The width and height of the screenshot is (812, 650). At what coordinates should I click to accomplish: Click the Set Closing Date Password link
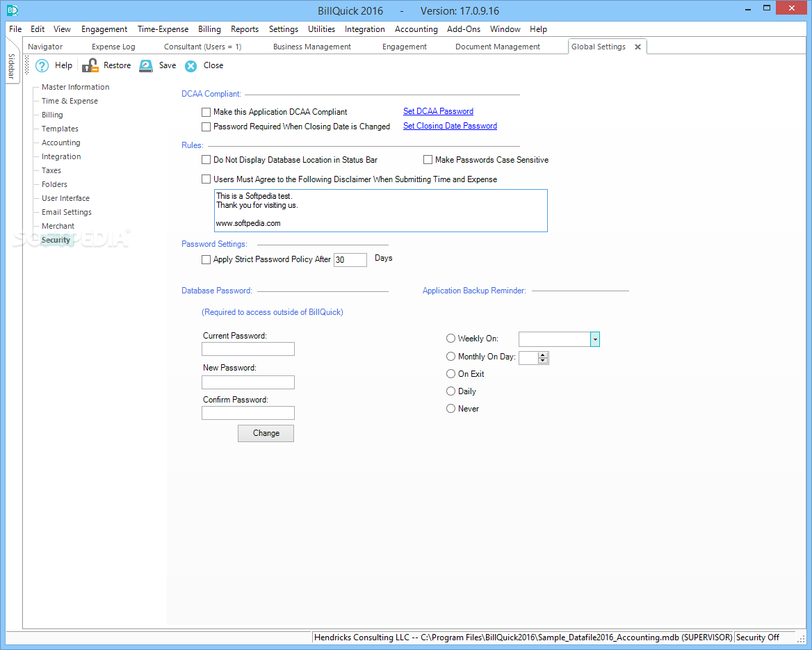click(450, 126)
